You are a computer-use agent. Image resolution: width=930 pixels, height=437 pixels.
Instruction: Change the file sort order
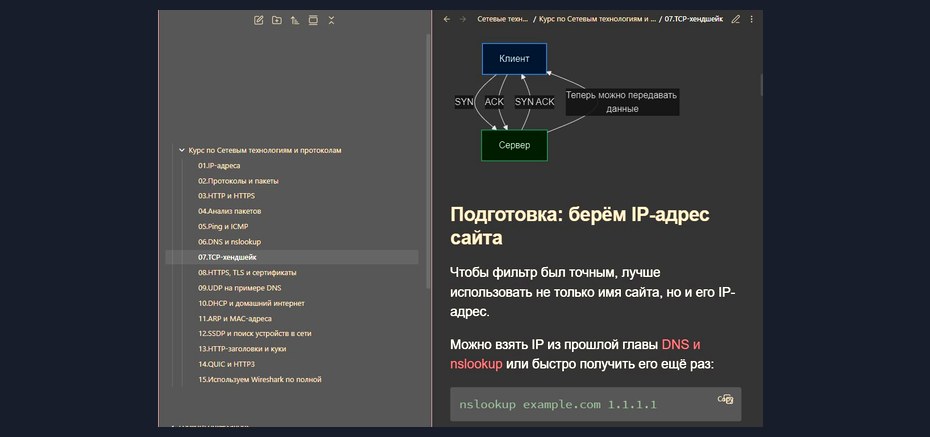click(x=295, y=20)
